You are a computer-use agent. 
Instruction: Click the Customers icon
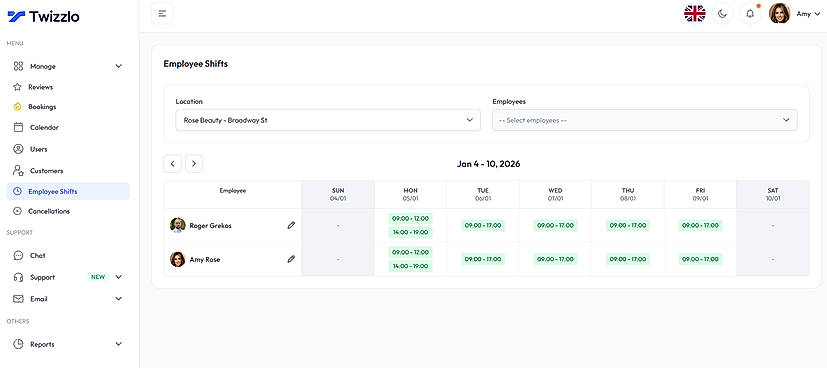pyautogui.click(x=18, y=171)
